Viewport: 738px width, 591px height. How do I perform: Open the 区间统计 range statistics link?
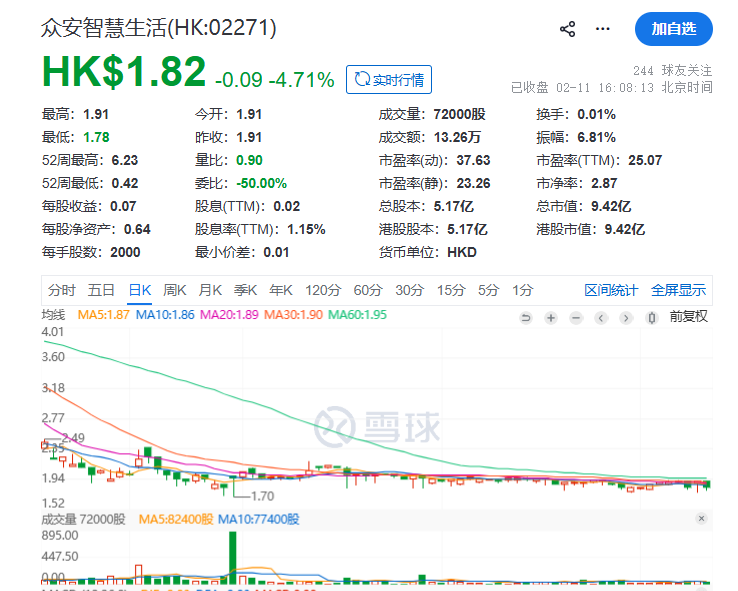click(611, 290)
